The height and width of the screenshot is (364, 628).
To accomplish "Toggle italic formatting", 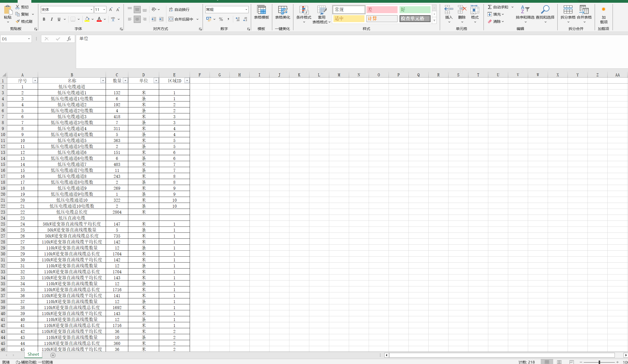I will [51, 19].
